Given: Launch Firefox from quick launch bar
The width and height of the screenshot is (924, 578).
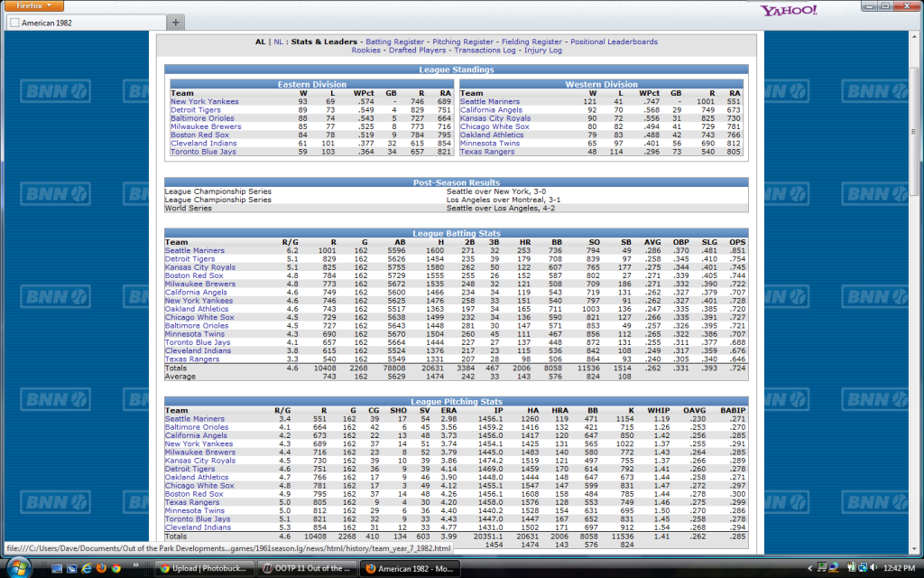Looking at the screenshot, I should (x=101, y=568).
